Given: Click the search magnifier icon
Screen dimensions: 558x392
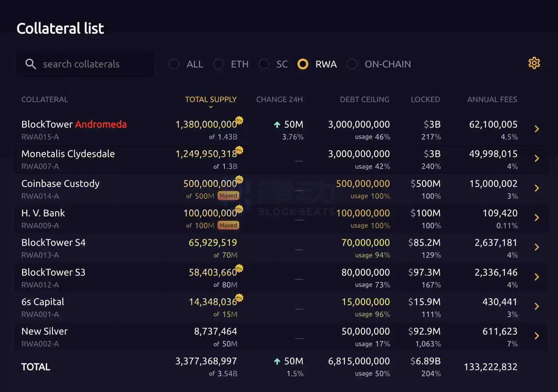Looking at the screenshot, I should click(30, 64).
